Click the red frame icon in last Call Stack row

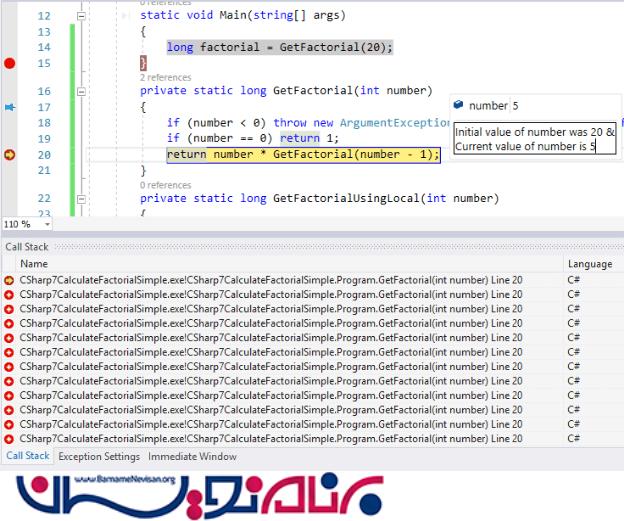(9, 439)
